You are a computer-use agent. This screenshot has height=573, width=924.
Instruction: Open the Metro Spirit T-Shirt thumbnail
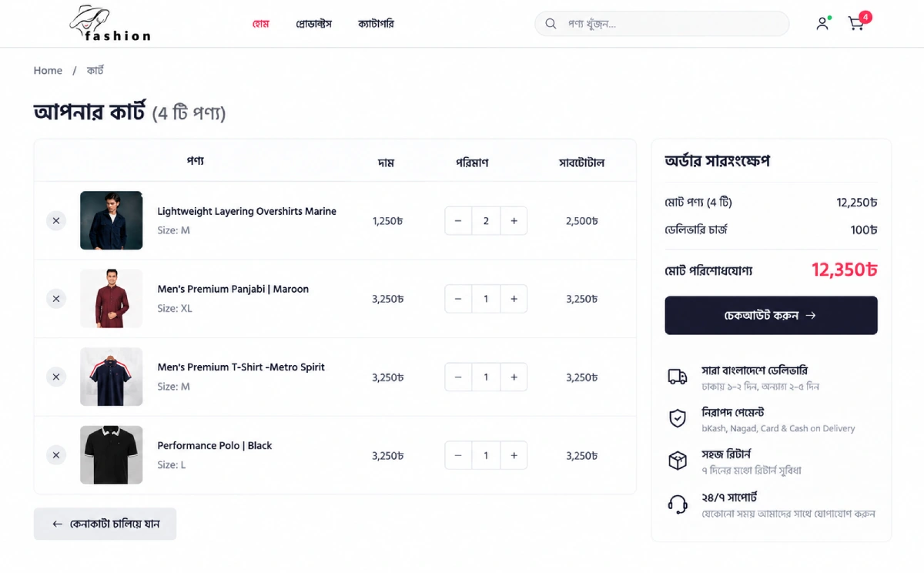(x=112, y=377)
